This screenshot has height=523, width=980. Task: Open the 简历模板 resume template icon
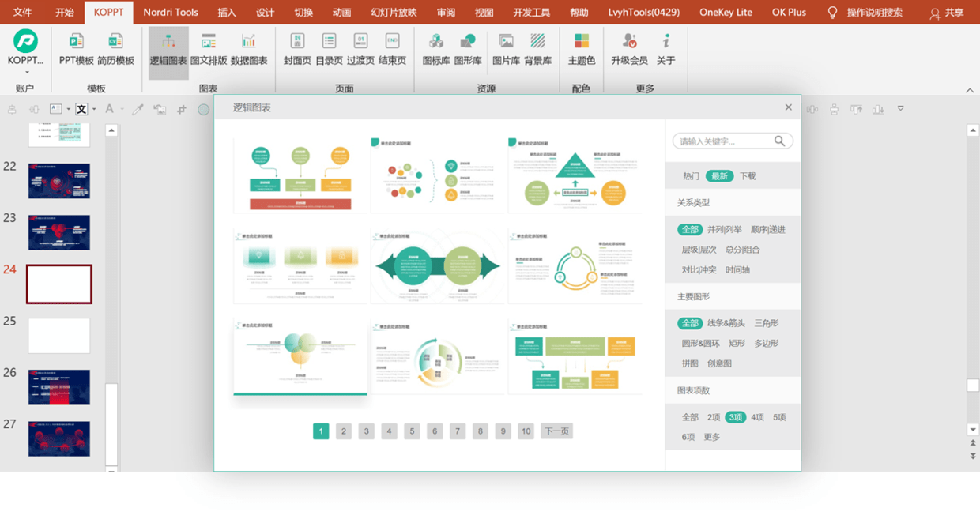(115, 49)
